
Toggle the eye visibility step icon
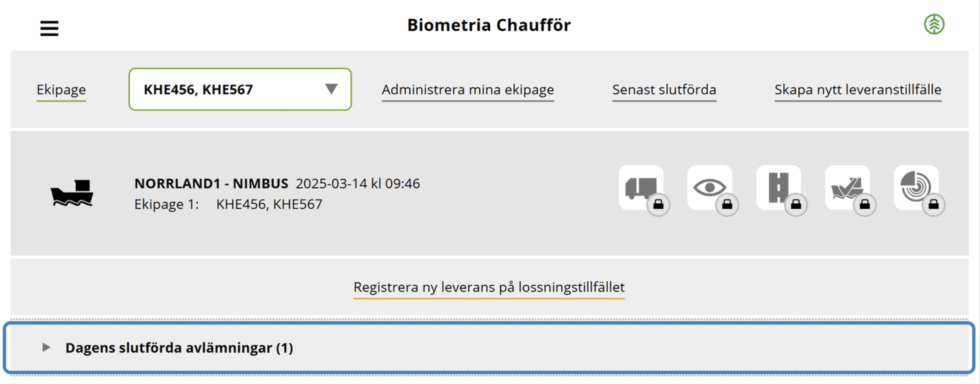point(710,187)
